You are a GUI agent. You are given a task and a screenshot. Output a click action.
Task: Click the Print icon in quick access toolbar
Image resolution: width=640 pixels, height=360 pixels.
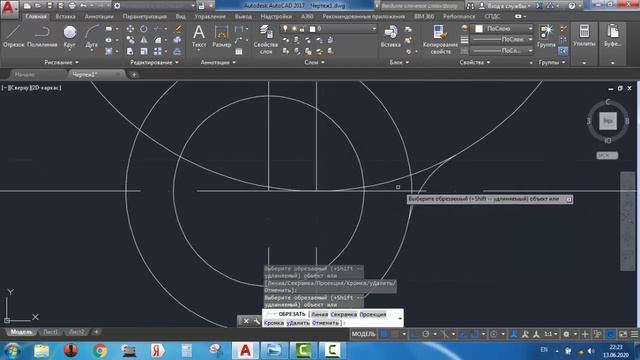[x=72, y=6]
